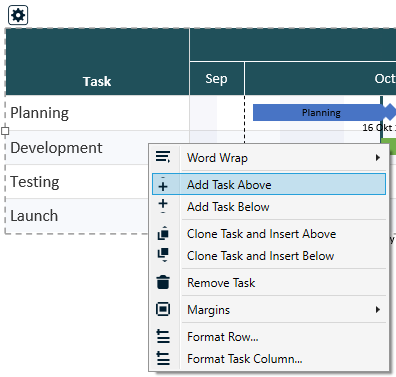This screenshot has width=396, height=377.
Task: Open Format Row... dialog entry
Action: pyautogui.click(x=269, y=337)
